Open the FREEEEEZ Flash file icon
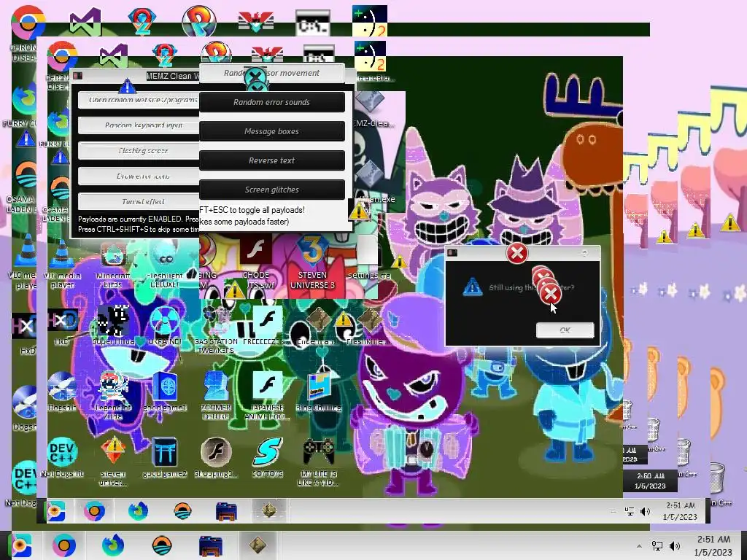The height and width of the screenshot is (560, 747). pyautogui.click(x=267, y=325)
